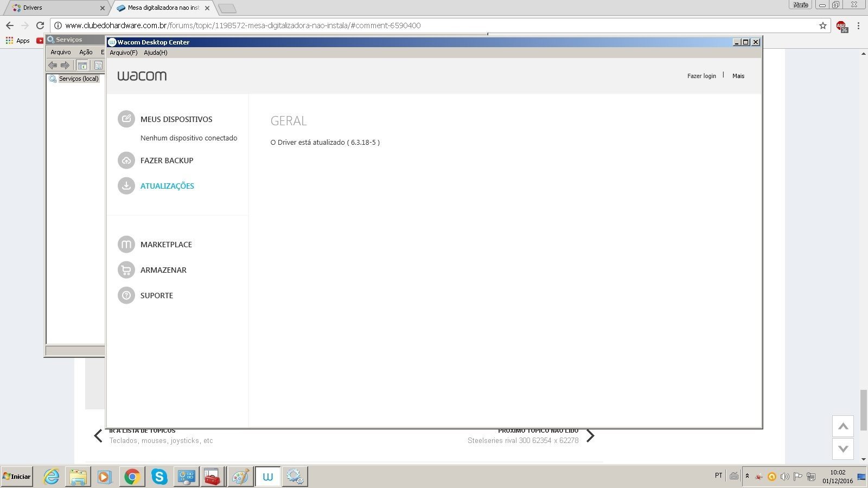Viewport: 868px width, 488px height.
Task: Open Arquivo menu in Serviços window
Action: [61, 52]
